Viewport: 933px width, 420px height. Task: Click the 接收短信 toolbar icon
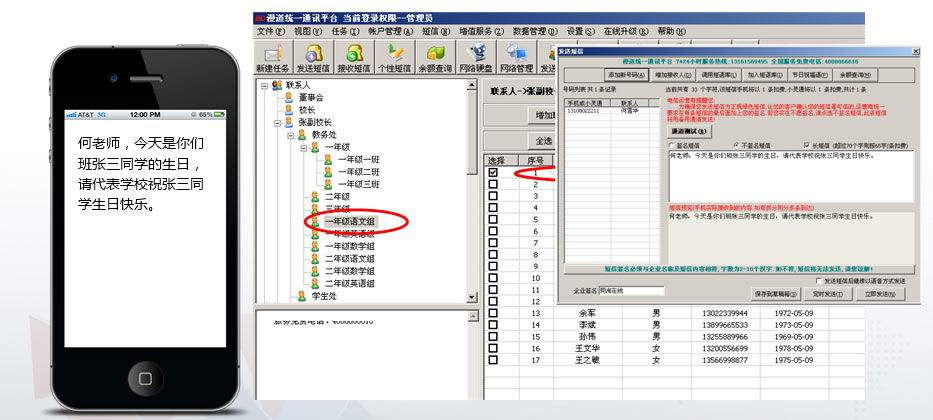point(353,57)
